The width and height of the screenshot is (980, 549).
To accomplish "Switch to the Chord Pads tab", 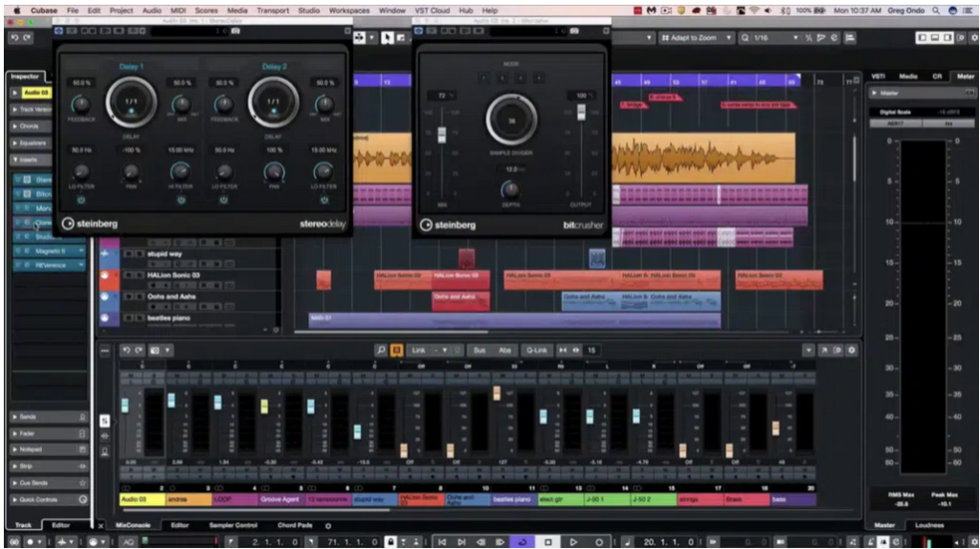I will (295, 526).
